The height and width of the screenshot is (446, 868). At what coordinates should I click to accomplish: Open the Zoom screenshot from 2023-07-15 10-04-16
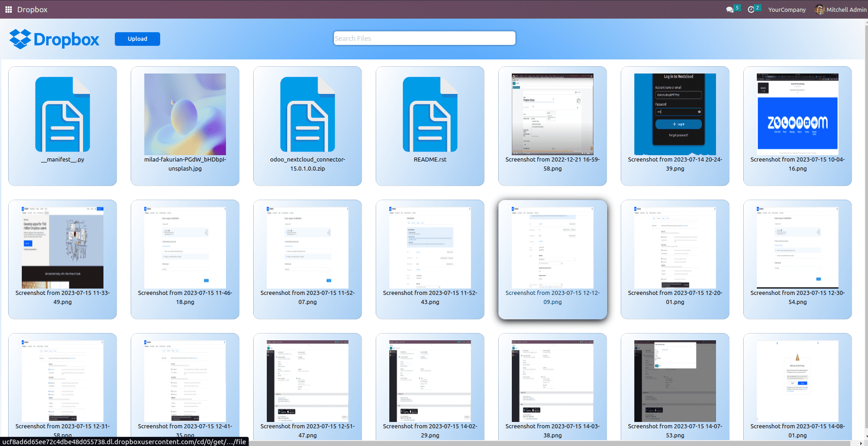797,113
